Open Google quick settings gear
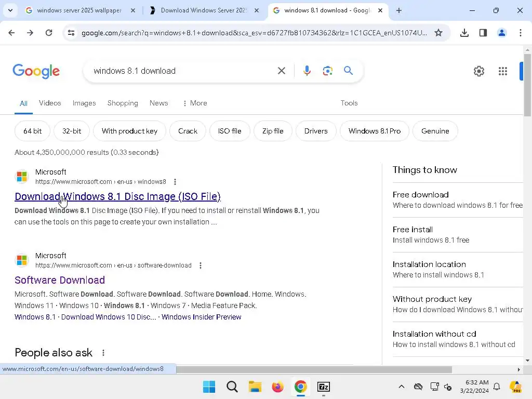532x399 pixels. coord(478,71)
